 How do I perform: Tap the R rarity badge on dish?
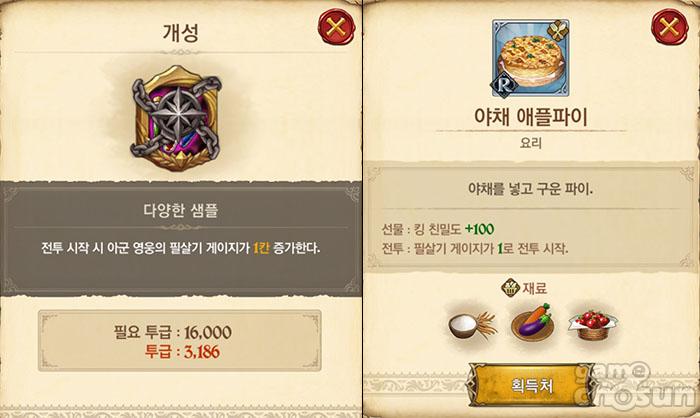(504, 85)
